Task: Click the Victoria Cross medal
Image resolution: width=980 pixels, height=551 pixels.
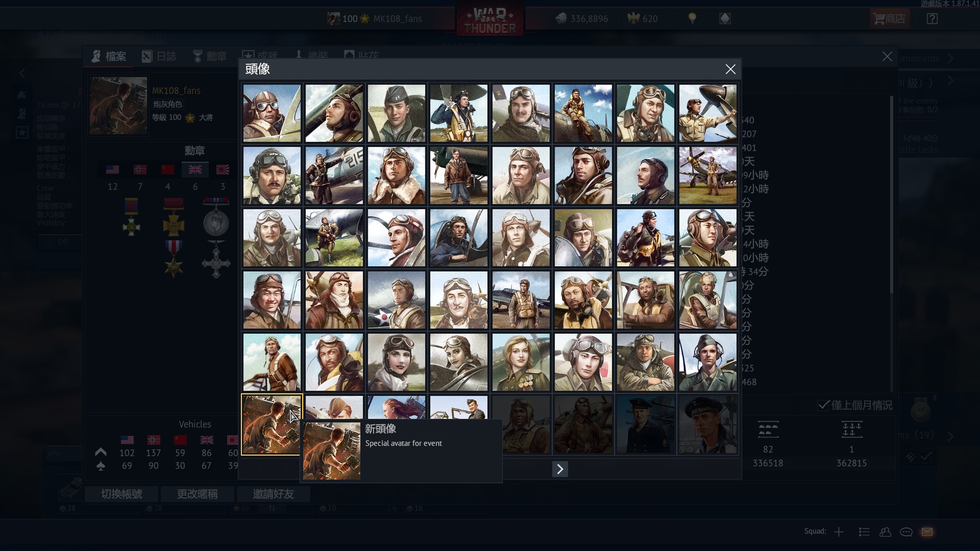Action: (174, 216)
